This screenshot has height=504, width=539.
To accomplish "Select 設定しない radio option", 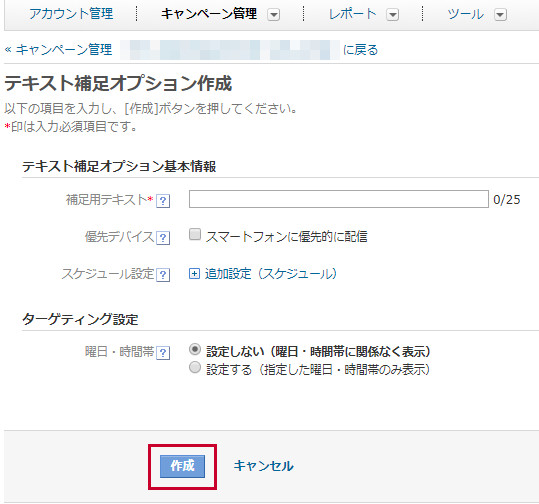I will click(195, 350).
